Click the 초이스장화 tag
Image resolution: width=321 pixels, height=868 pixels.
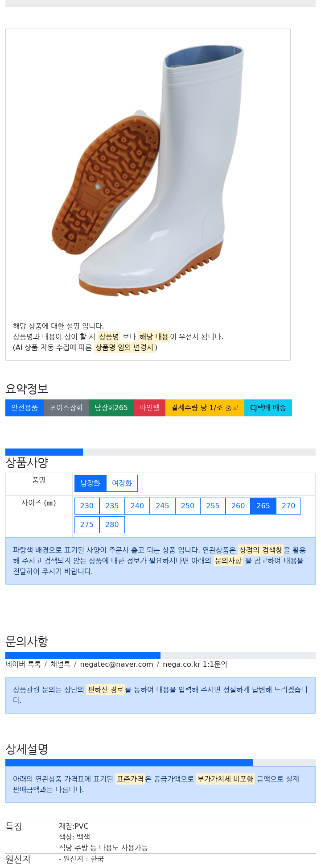tap(66, 408)
